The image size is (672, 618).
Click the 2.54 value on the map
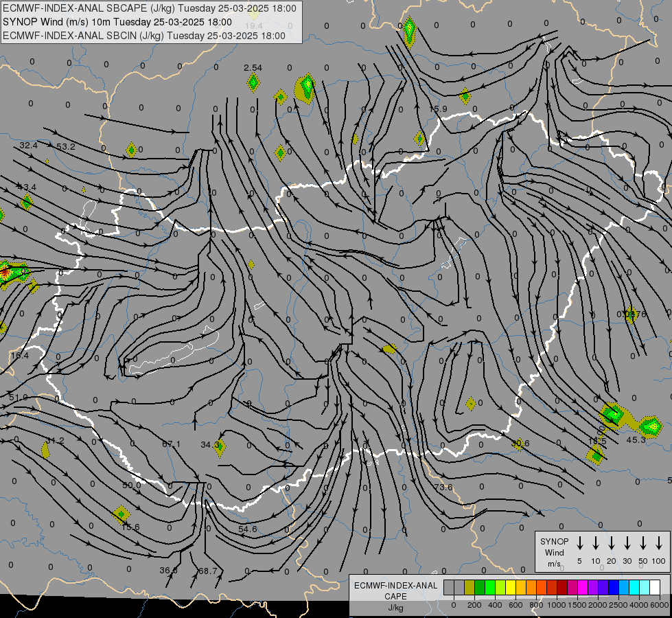coord(253,68)
